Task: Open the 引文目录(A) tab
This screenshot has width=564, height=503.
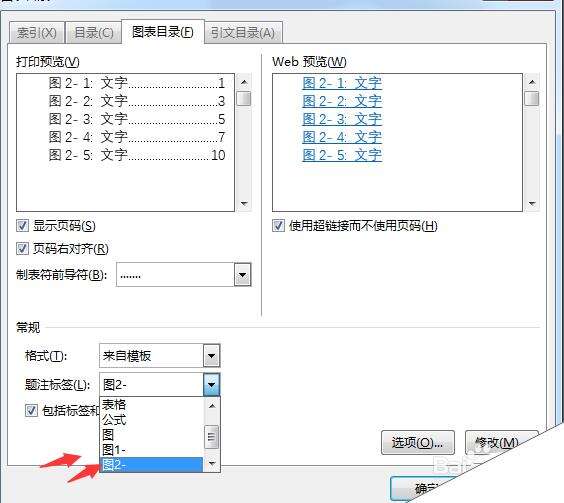Action: 243,33
